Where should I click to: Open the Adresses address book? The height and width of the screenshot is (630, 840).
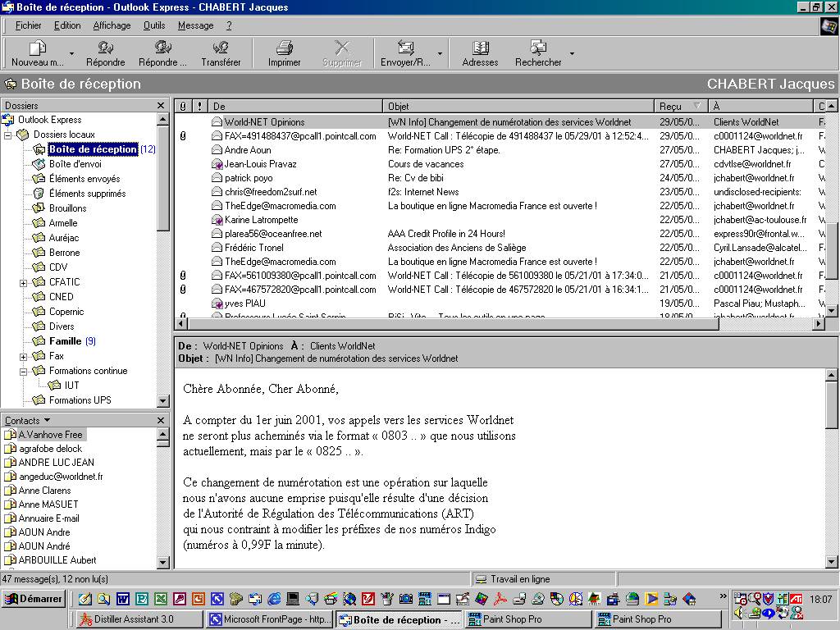tap(480, 53)
